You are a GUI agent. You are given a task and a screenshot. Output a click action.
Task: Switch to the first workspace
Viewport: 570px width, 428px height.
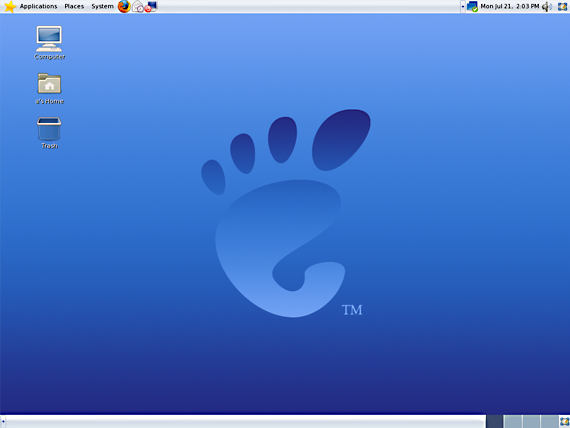click(x=494, y=421)
